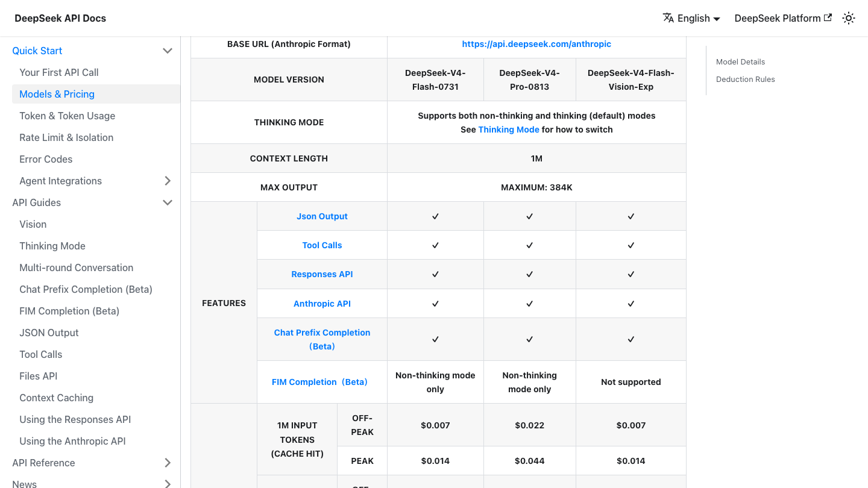Jump to Model Details in page outline
Screen dimensions: 868x488
click(x=740, y=61)
